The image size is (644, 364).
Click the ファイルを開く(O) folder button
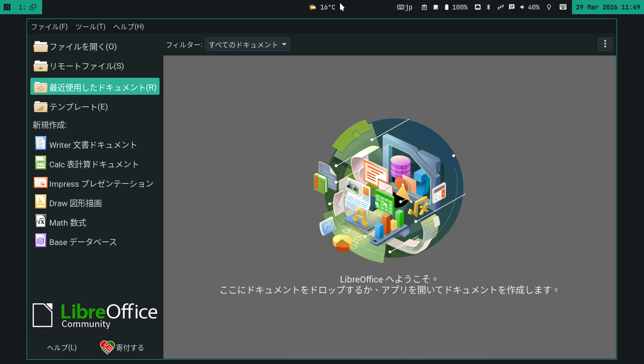pyautogui.click(x=95, y=46)
